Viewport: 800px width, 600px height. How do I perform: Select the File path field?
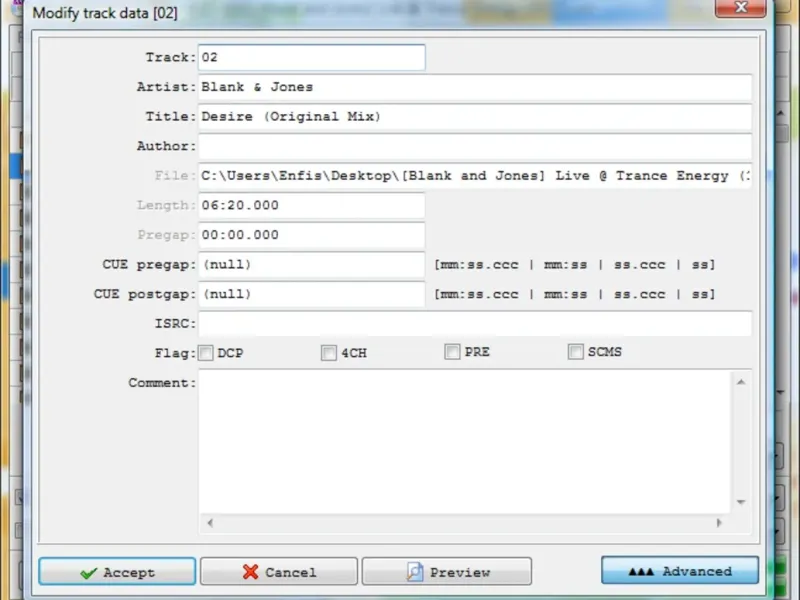tap(474, 176)
